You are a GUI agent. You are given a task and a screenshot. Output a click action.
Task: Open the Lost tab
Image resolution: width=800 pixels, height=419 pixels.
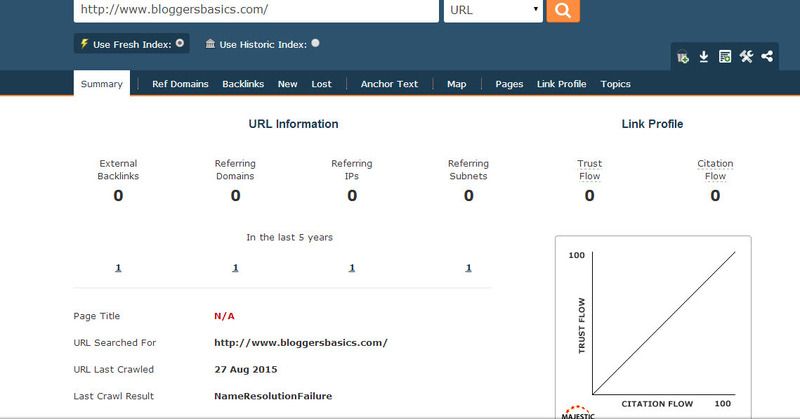pos(321,84)
